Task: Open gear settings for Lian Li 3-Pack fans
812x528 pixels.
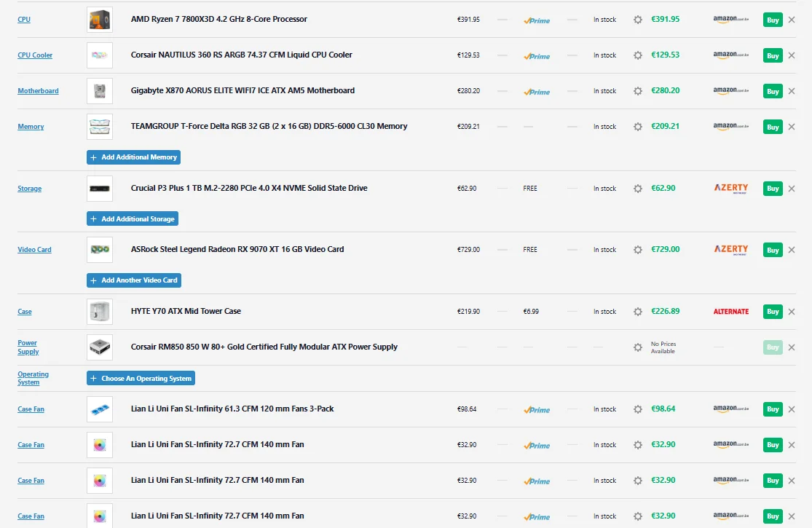Action: (638, 409)
